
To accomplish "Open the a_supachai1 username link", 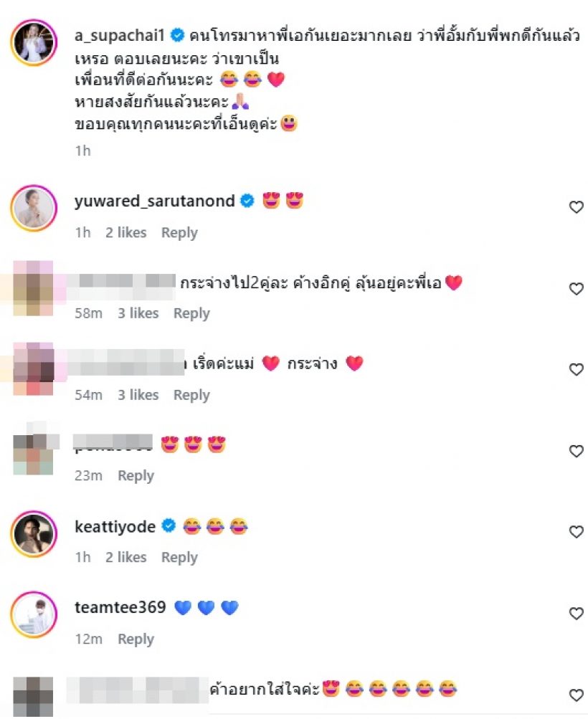I will tap(119, 36).
